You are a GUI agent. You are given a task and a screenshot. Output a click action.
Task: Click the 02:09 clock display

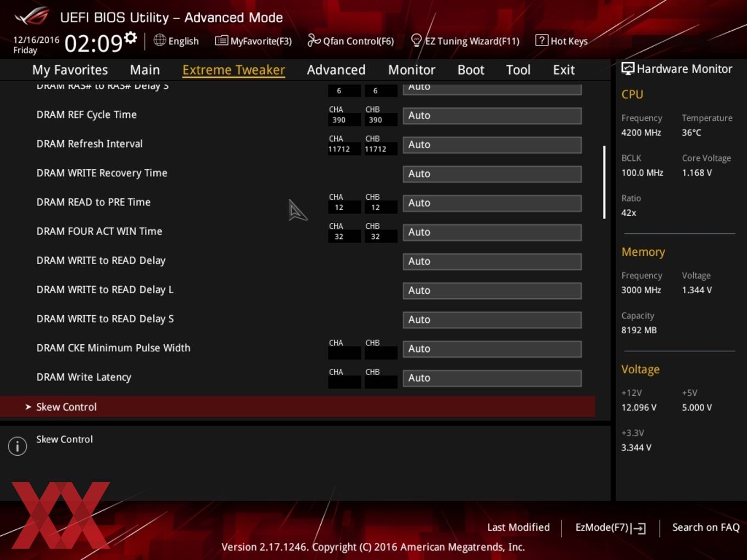(93, 43)
